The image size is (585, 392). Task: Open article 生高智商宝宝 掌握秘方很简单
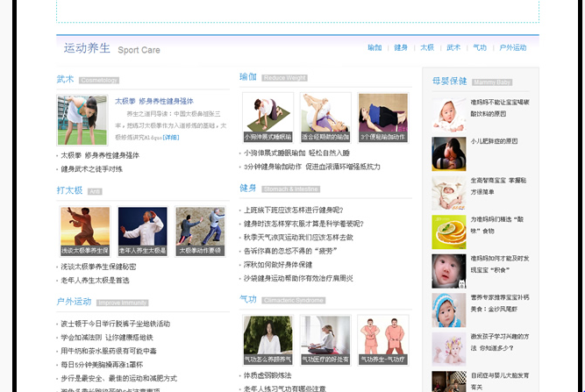(498, 186)
